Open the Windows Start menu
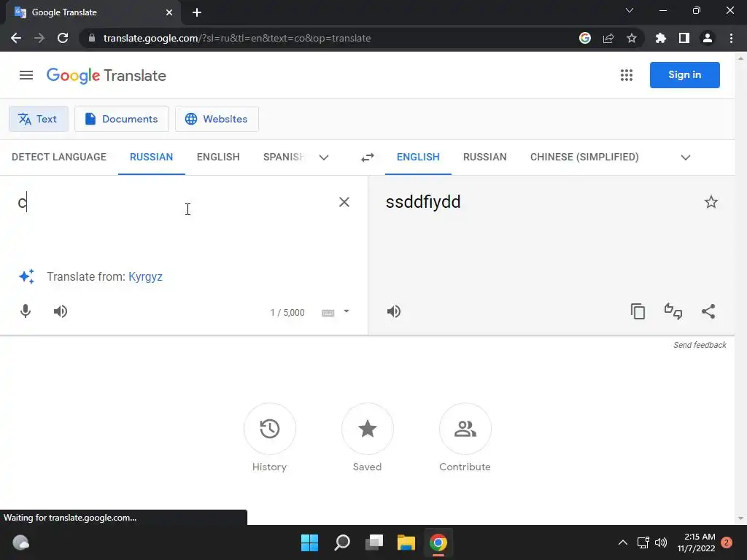 pos(309,542)
